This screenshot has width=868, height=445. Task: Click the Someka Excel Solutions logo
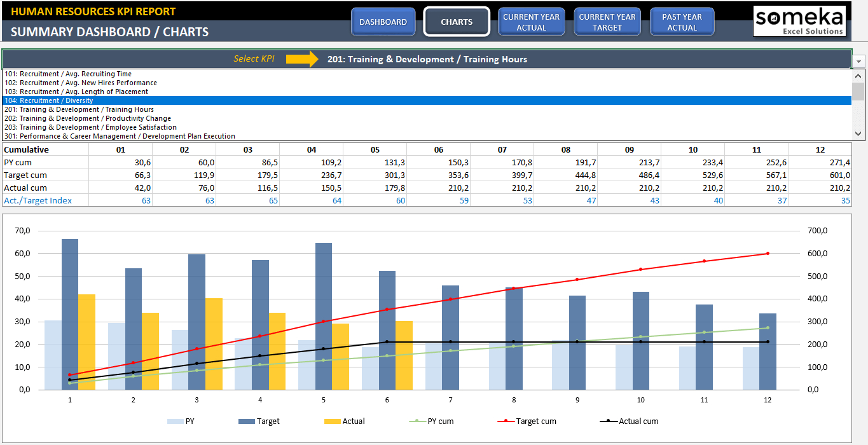800,22
